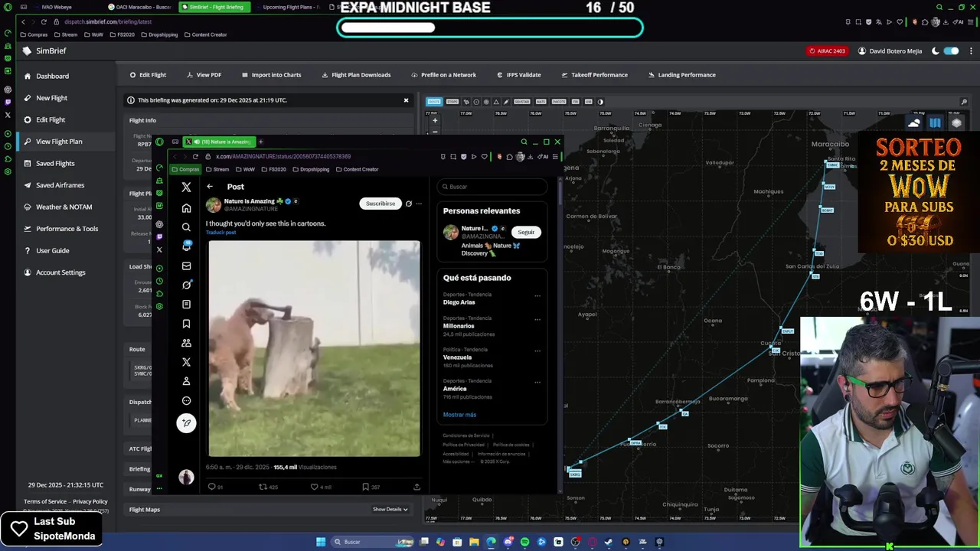Screen dimensions: 980x551
Task: Open X communities people icon
Action: tap(186, 343)
